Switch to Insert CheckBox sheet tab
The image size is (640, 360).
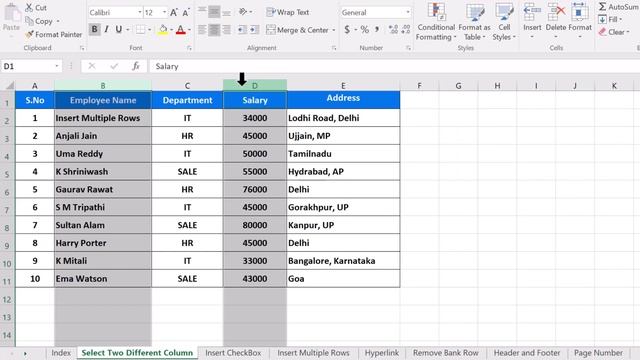click(x=233, y=353)
